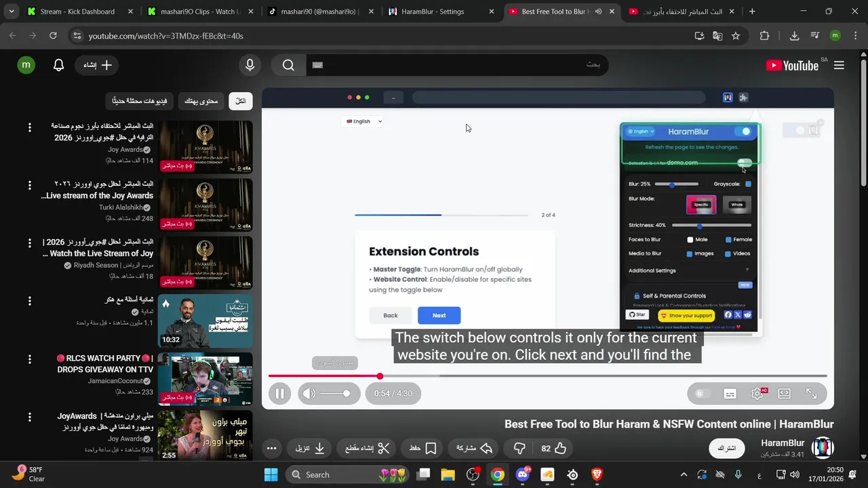Open the RLCS WATCH PARTY video thumbnail
The width and height of the screenshot is (868, 488).
coord(205,379)
